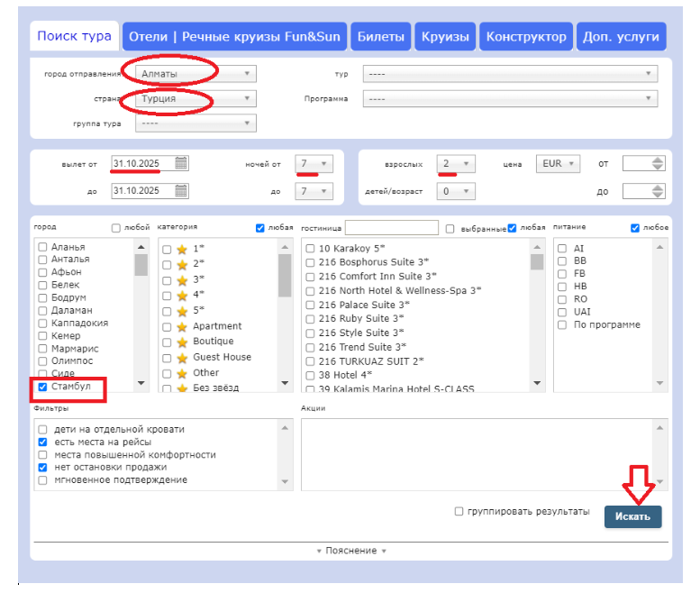Click the star icon next to 5*
Screen dimensions: 700x593
(182, 310)
